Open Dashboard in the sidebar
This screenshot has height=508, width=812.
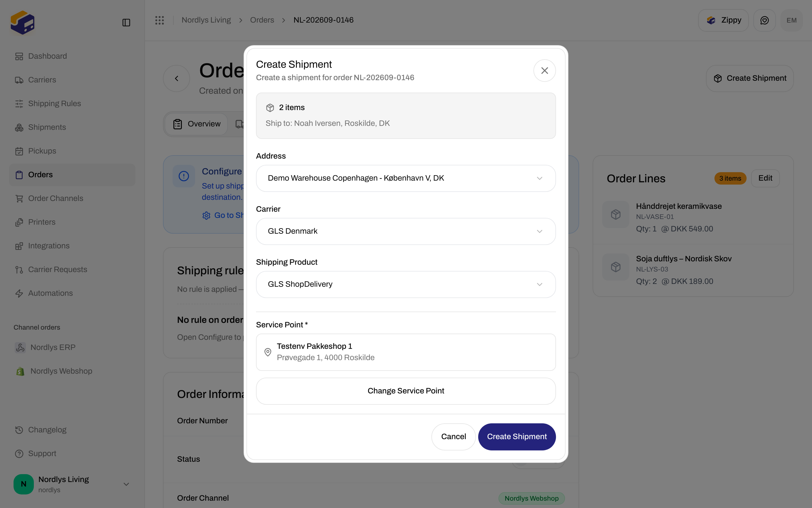click(x=72, y=56)
